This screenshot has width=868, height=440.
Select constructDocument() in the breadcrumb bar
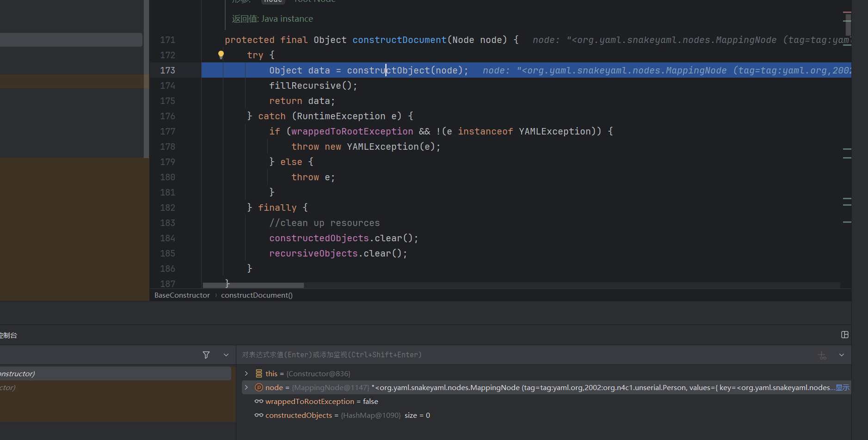pyautogui.click(x=257, y=295)
